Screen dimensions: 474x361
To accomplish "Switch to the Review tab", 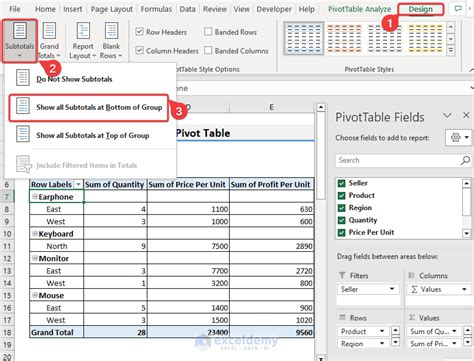I will 215,9.
